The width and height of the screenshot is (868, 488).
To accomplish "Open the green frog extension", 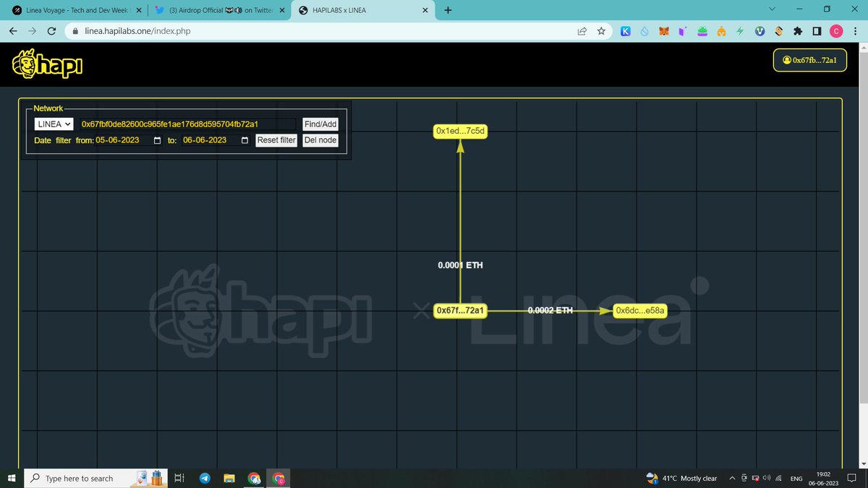I will [702, 31].
